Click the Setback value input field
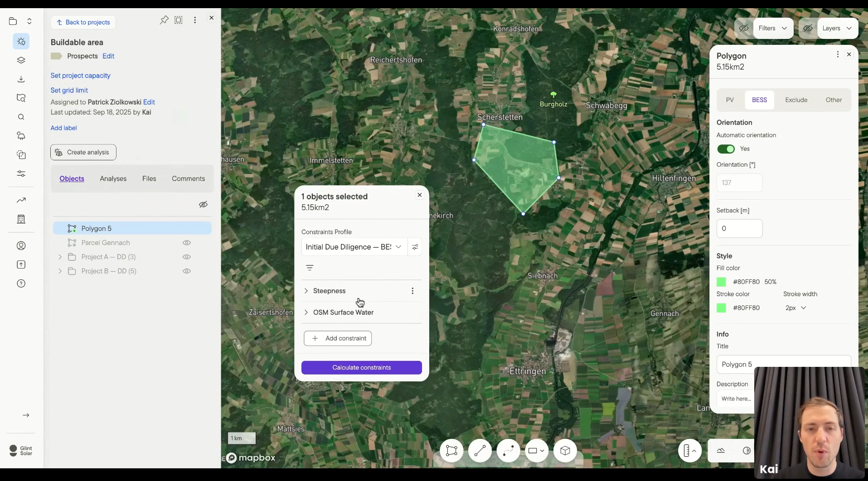This screenshot has width=868, height=481. [739, 229]
